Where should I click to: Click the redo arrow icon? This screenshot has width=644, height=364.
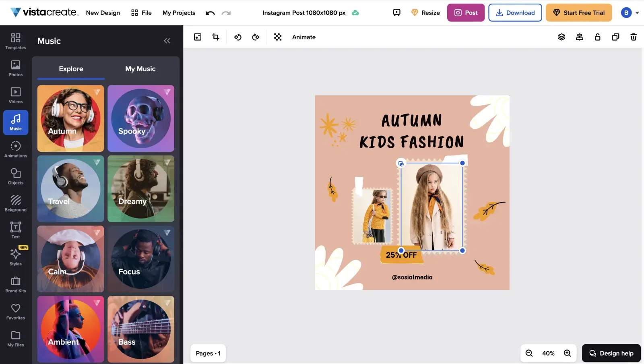(226, 13)
